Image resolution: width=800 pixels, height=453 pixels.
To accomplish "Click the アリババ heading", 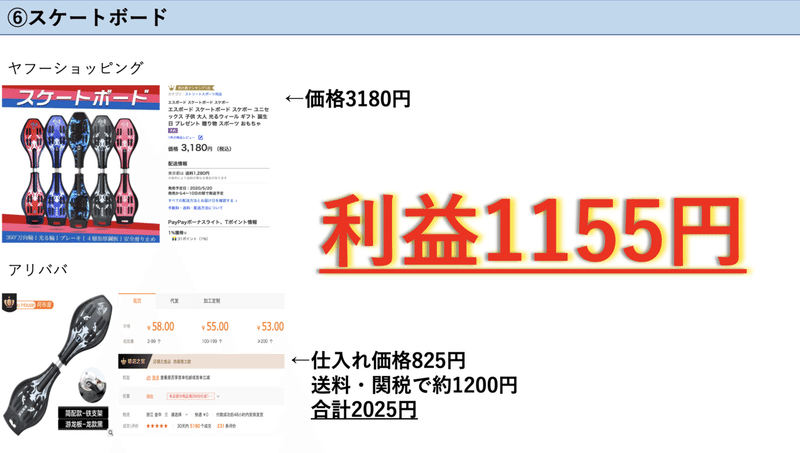I will click(x=38, y=269).
